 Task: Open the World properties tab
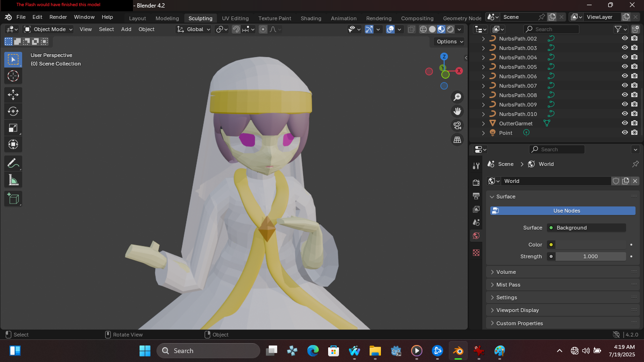[476, 236]
